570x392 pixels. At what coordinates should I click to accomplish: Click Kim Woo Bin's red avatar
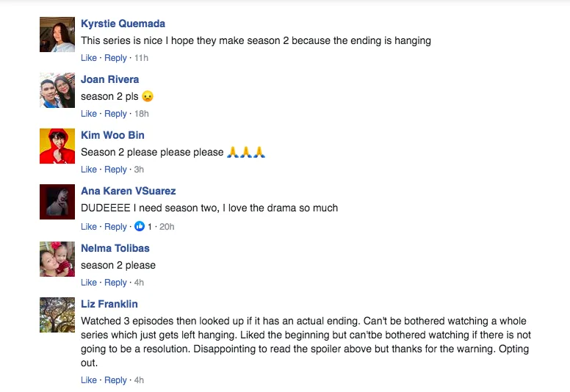point(57,146)
